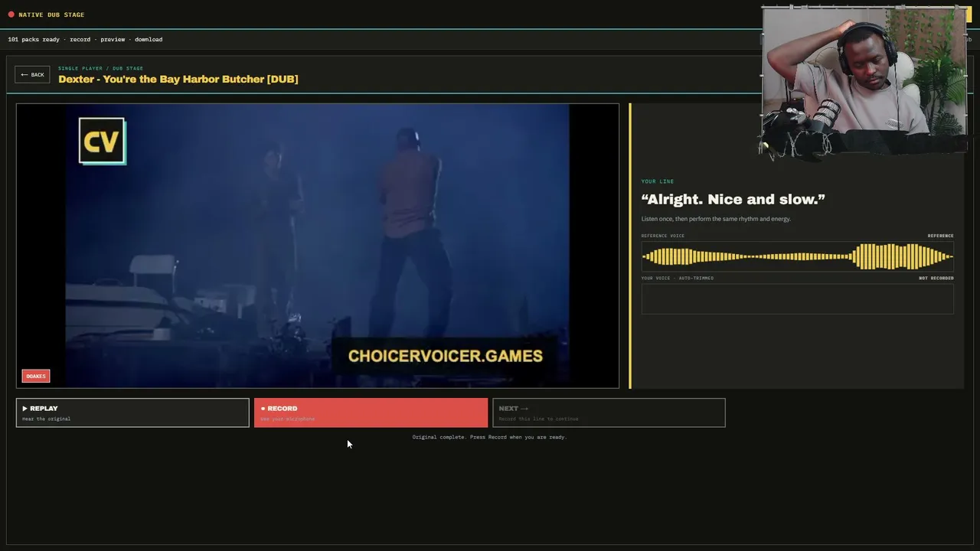Image resolution: width=980 pixels, height=551 pixels.
Task: Replay the original line audio
Action: [x=132, y=412]
